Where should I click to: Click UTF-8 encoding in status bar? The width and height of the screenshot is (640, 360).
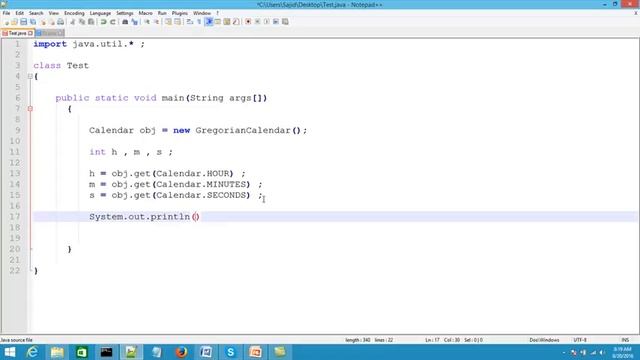pos(580,340)
